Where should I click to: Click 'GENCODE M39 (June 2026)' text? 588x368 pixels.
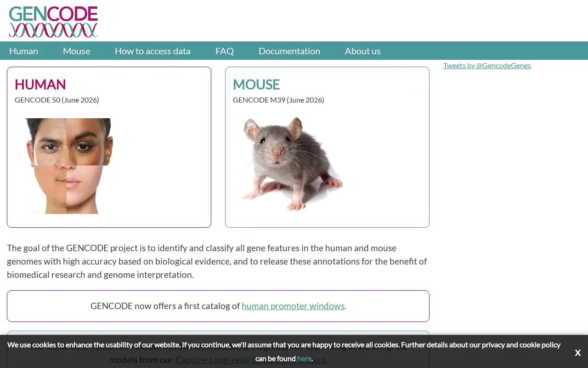pos(278,100)
